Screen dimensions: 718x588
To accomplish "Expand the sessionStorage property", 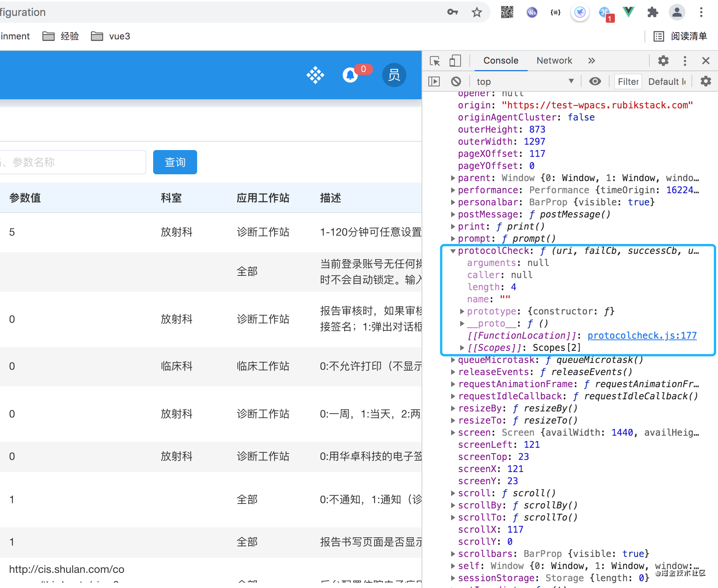I will click(453, 578).
